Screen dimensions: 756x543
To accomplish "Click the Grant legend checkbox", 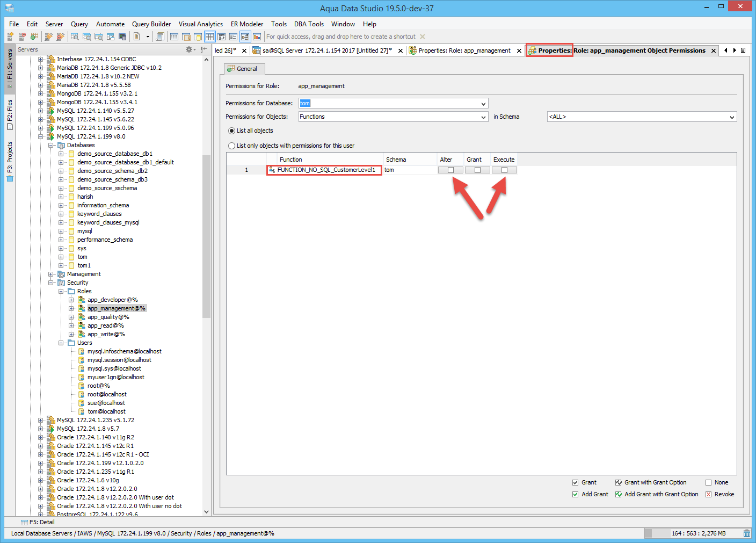I will coord(576,482).
